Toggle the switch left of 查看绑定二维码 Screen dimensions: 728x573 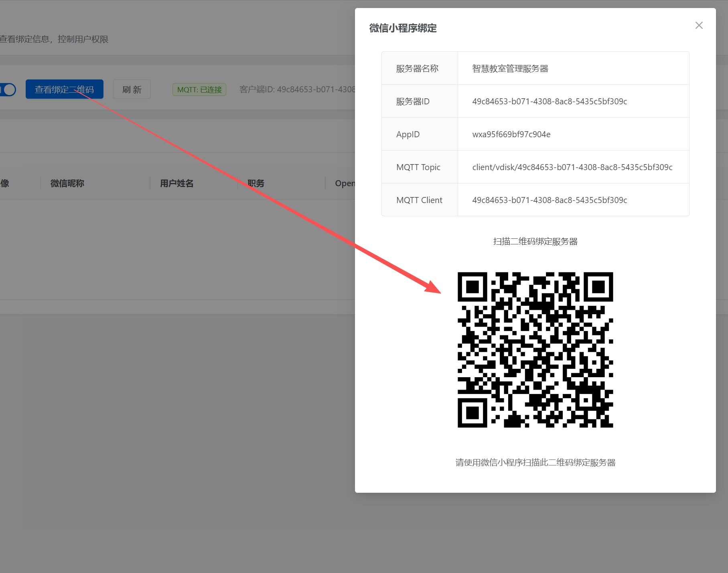click(x=8, y=89)
